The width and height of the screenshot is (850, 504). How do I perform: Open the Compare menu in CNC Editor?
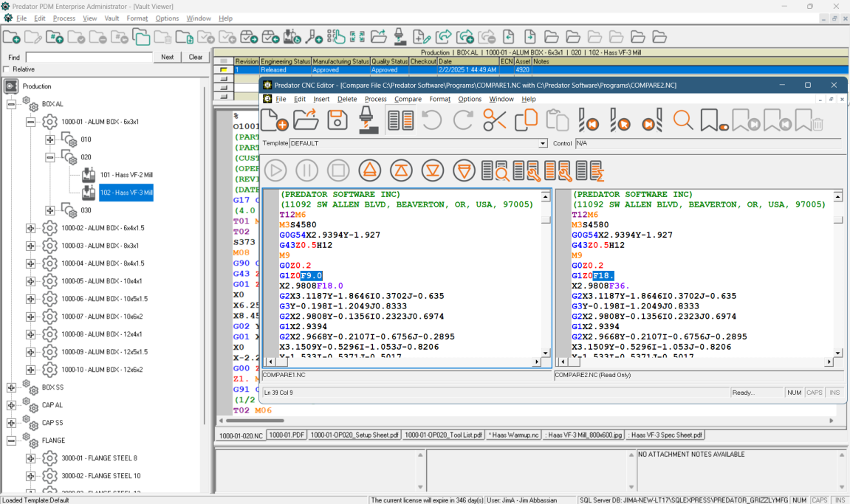tap(408, 98)
